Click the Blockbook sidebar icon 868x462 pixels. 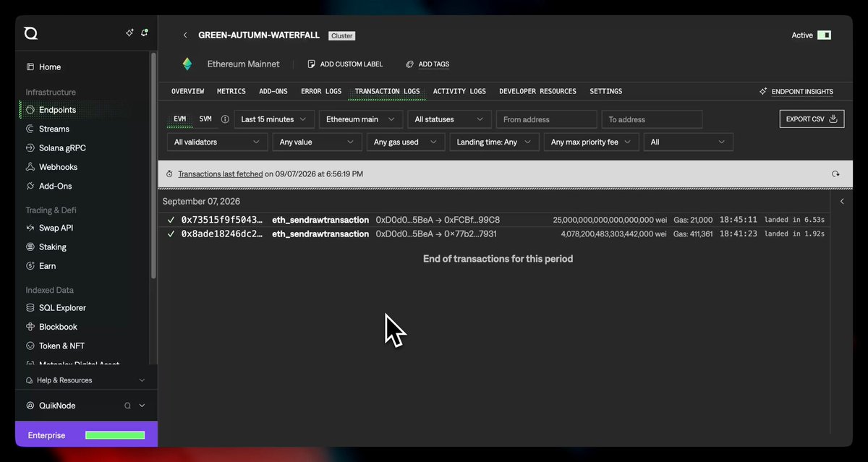click(30, 327)
